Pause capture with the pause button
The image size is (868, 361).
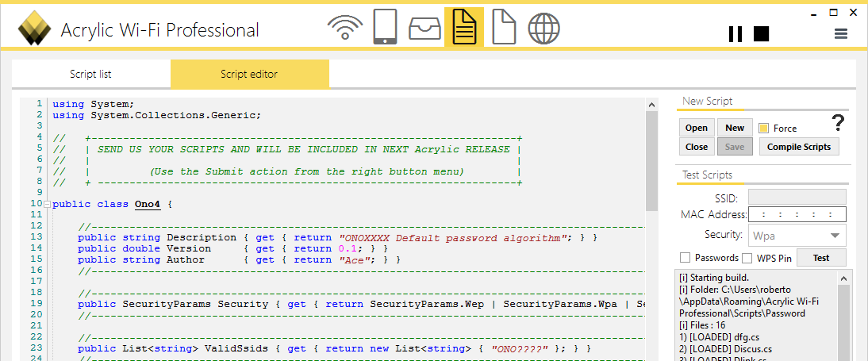tap(735, 34)
